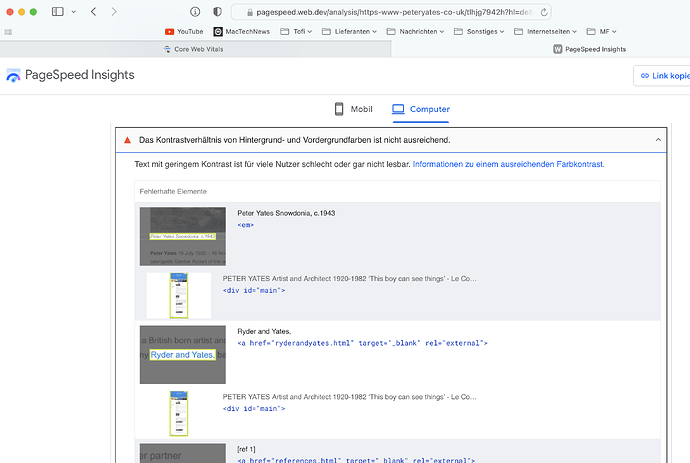Expand the Tofi bookmarks folder
690x463 pixels.
point(296,32)
